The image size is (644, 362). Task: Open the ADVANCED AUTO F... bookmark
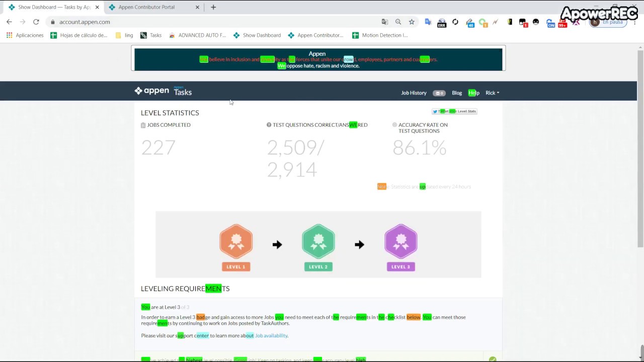(x=198, y=35)
